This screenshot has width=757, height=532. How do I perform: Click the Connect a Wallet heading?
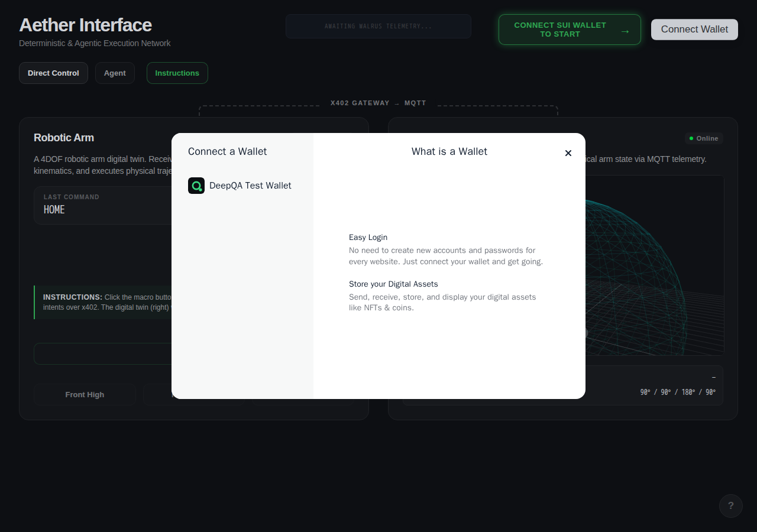click(227, 152)
